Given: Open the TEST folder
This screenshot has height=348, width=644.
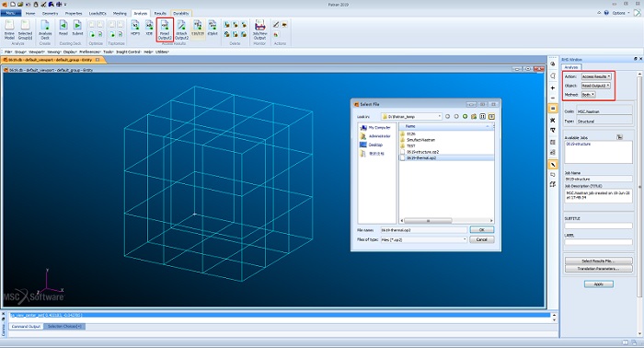Looking at the screenshot, I should (x=410, y=145).
